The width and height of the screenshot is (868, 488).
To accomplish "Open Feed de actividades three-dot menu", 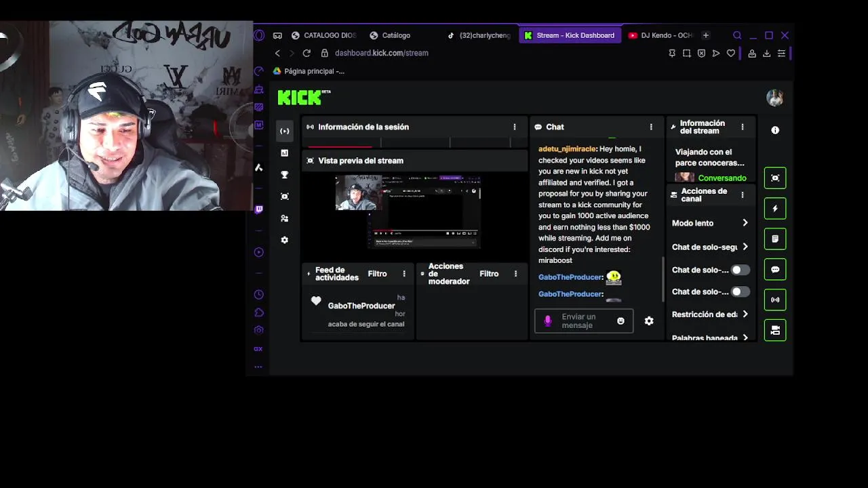I will (x=404, y=274).
